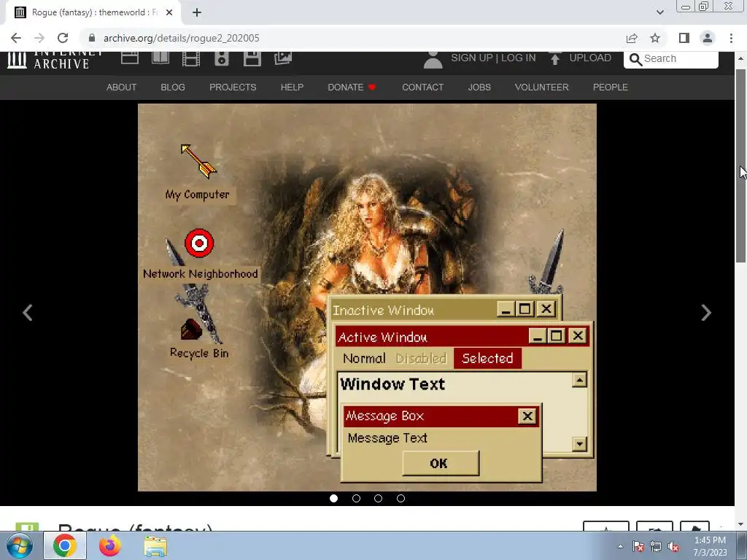This screenshot has width=747, height=560.
Task: Go back with the browser back arrow
Action: click(16, 38)
